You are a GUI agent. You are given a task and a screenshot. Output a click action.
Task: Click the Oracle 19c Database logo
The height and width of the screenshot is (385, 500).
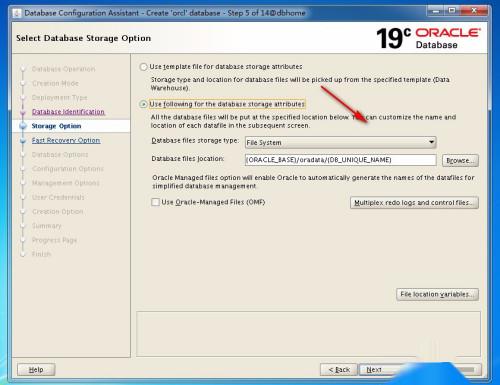point(428,38)
